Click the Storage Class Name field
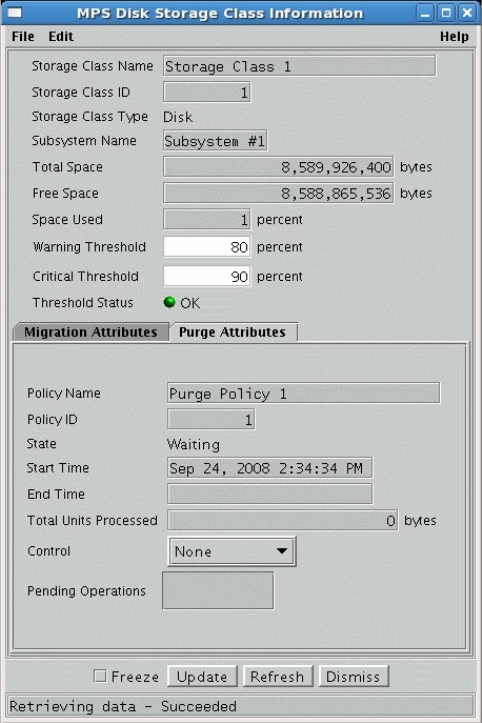The image size is (482, 723). click(x=299, y=66)
